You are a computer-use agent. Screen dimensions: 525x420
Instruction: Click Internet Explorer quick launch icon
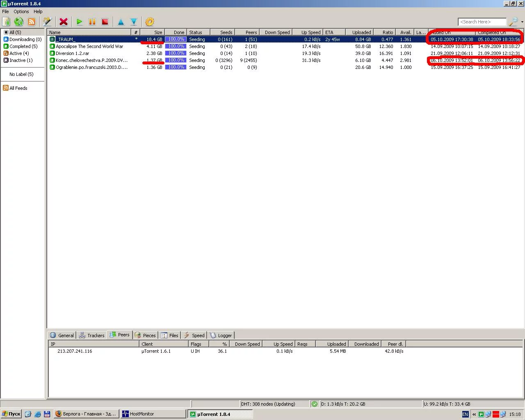click(x=37, y=414)
